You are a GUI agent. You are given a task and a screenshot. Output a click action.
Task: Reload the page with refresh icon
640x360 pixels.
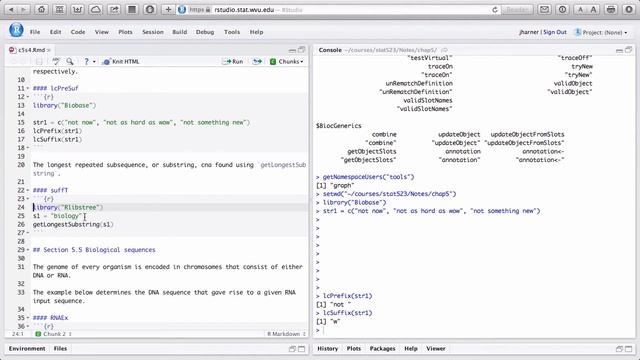pyautogui.click(x=495, y=9)
